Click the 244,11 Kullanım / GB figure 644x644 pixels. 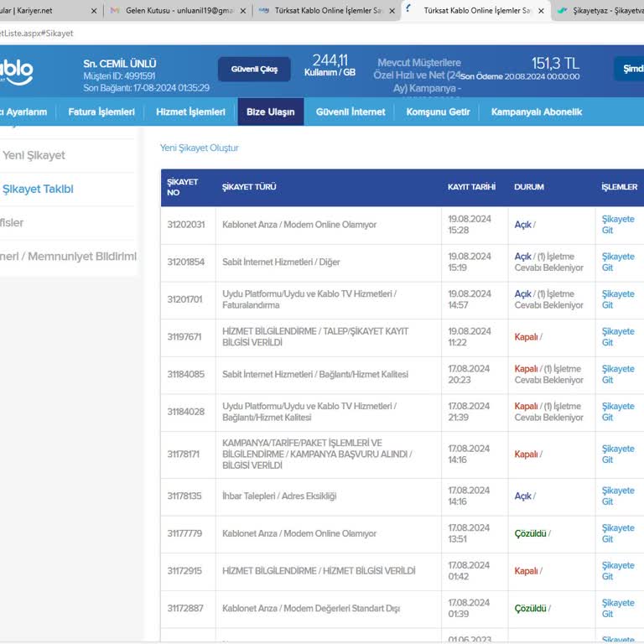[x=330, y=65]
